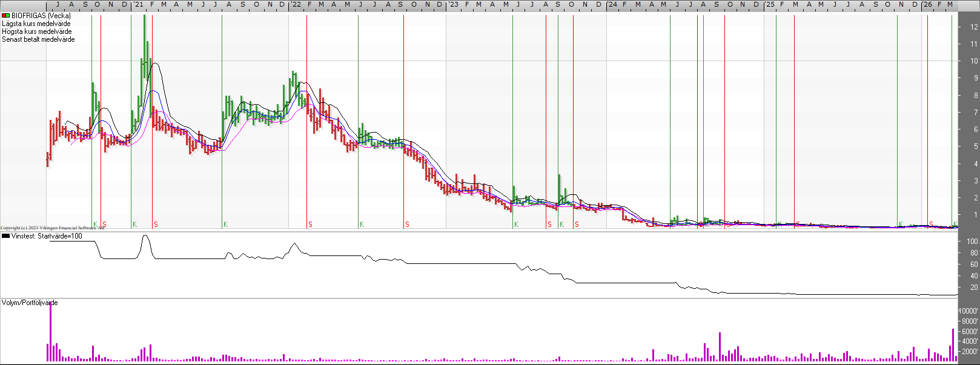The height and width of the screenshot is (365, 980).
Task: Click the '26 year label on time axis
Action: click(x=928, y=5)
